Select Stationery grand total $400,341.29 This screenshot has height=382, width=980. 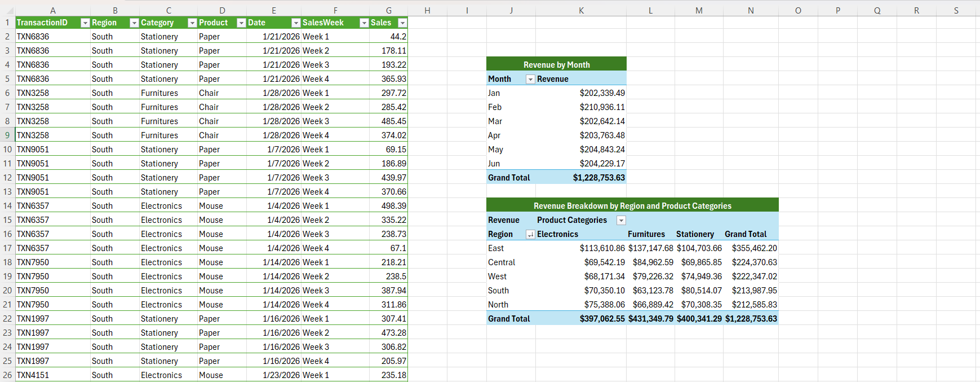[x=699, y=318]
